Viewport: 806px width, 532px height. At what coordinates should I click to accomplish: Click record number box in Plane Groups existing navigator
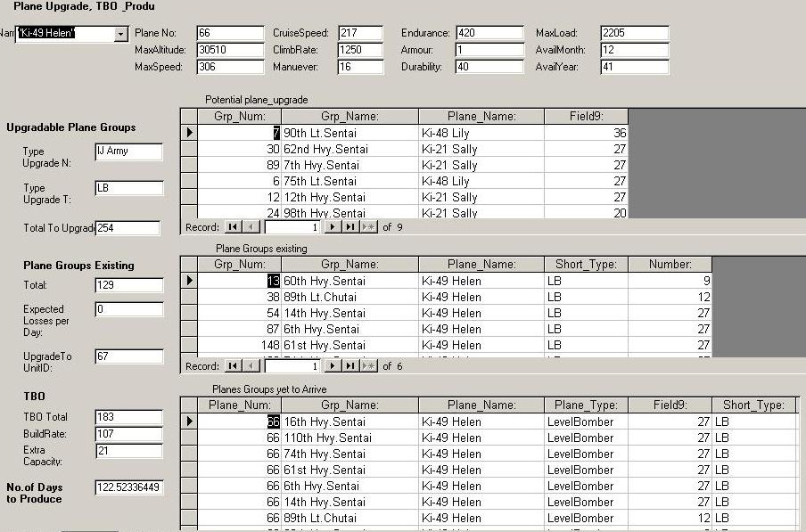tap(293, 366)
